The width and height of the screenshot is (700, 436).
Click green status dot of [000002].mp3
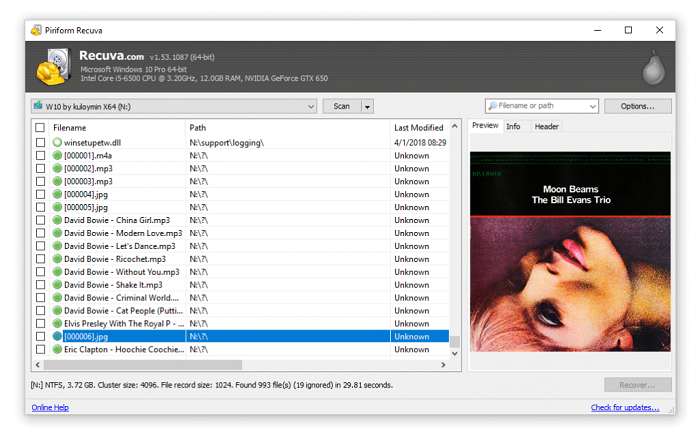click(x=57, y=168)
